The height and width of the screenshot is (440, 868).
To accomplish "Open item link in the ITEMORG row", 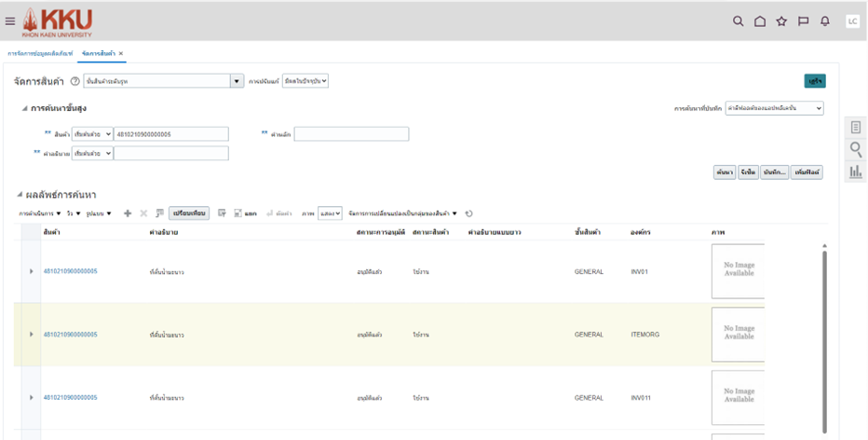I will 70,334.
